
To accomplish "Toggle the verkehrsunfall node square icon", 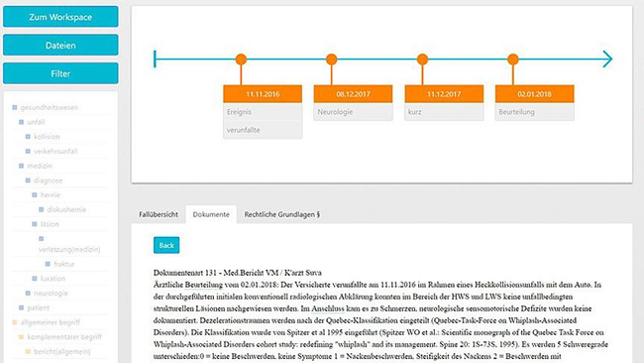I will point(28,152).
